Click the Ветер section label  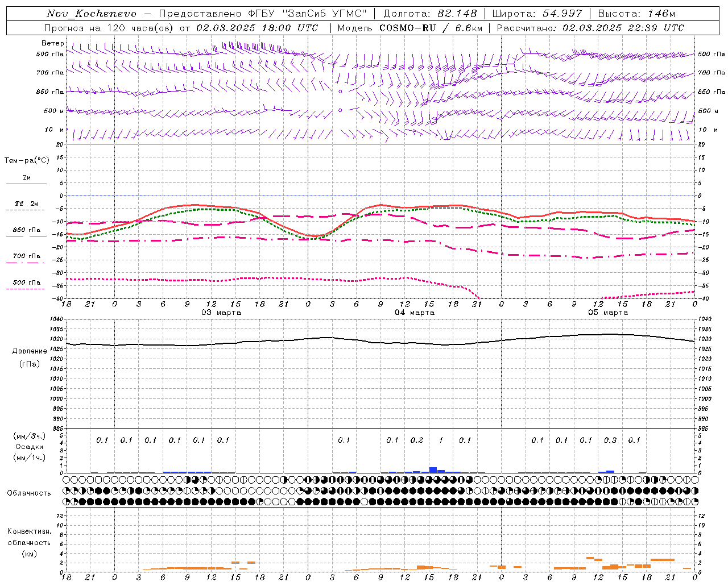click(x=52, y=43)
